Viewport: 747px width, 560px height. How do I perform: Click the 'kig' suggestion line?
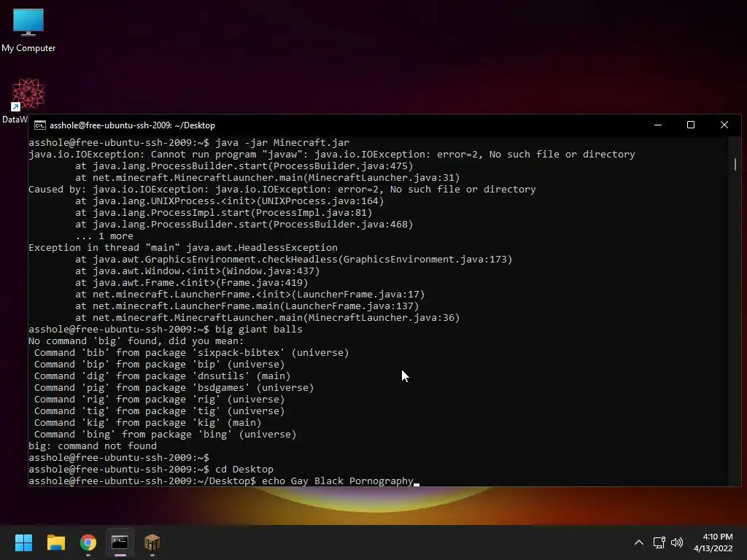tap(147, 422)
